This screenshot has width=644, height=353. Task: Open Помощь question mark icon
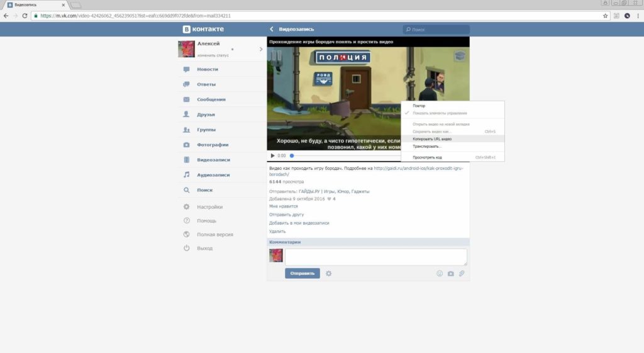[186, 221]
